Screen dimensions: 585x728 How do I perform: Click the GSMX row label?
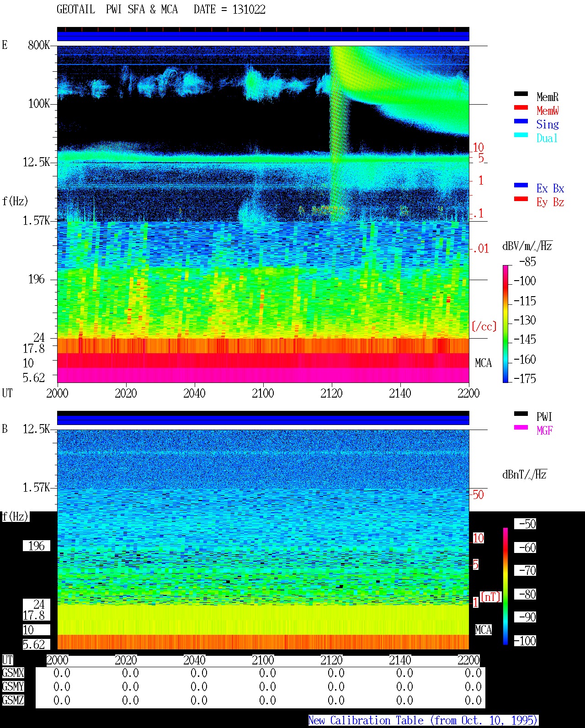pos(13,673)
